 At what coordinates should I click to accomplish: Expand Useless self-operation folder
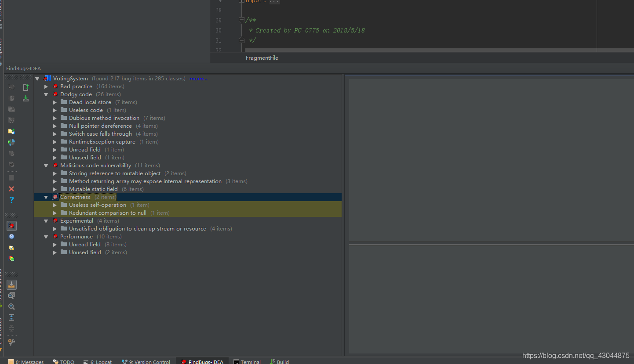click(55, 205)
